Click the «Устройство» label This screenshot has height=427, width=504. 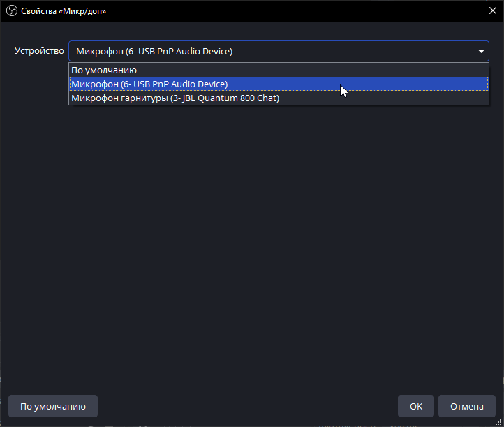click(x=39, y=51)
